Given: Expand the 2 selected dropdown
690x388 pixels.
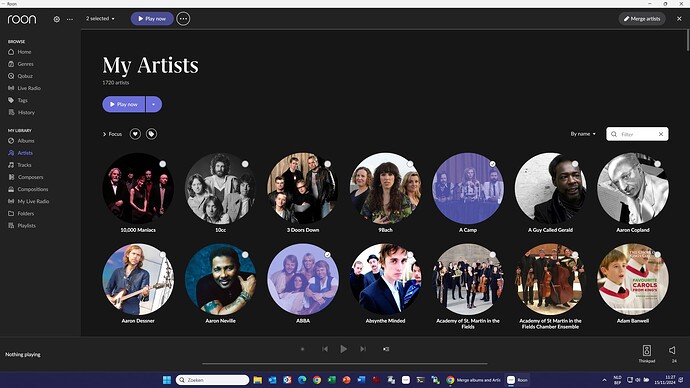Looking at the screenshot, I should pyautogui.click(x=100, y=18).
